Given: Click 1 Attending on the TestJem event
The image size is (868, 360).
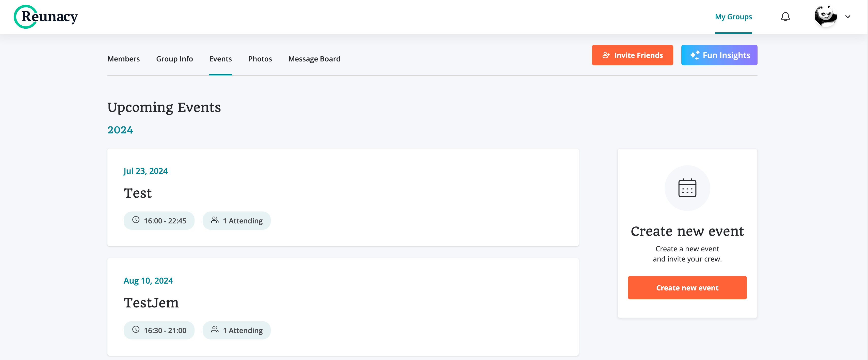Looking at the screenshot, I should pyautogui.click(x=236, y=330).
